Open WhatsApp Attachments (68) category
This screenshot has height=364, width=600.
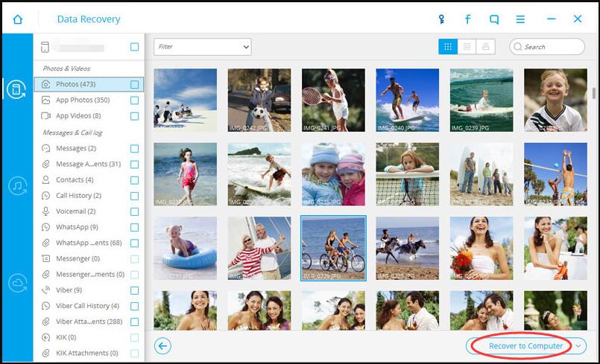click(89, 243)
